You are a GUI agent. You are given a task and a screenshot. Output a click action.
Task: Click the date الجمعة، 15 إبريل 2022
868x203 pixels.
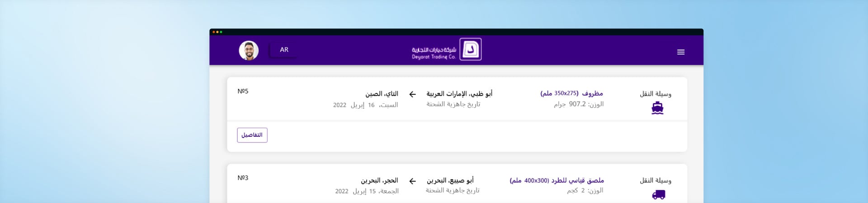tap(367, 191)
